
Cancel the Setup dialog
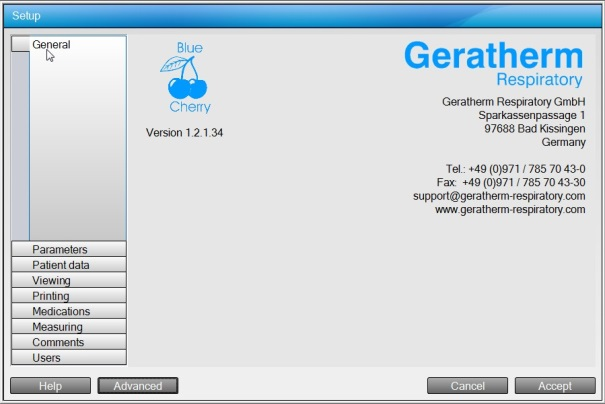(x=467, y=385)
